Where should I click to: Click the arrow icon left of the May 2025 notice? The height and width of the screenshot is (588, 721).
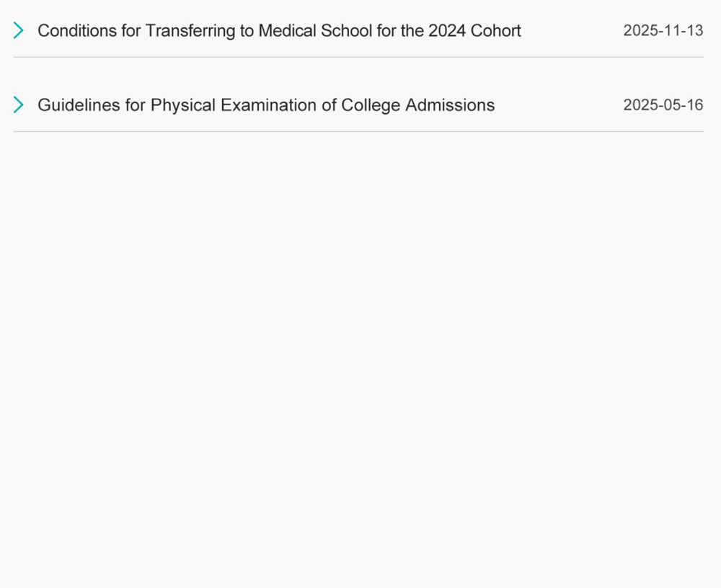tap(19, 105)
